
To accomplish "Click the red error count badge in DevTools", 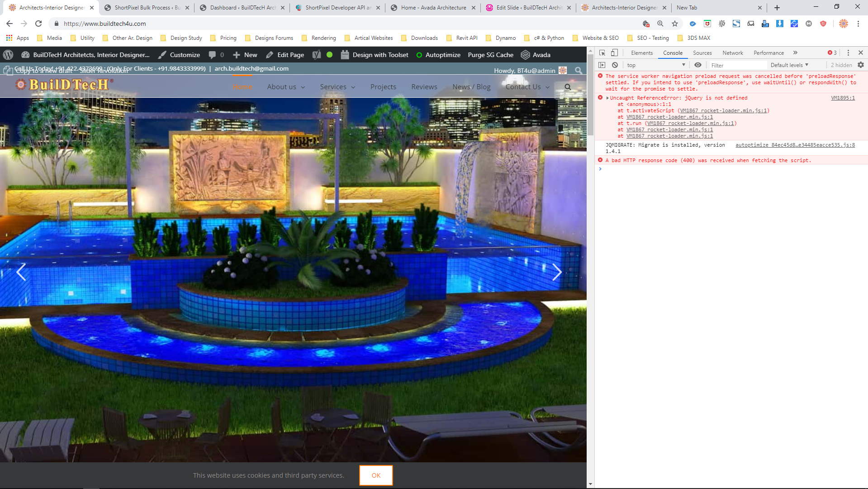I will (x=832, y=53).
